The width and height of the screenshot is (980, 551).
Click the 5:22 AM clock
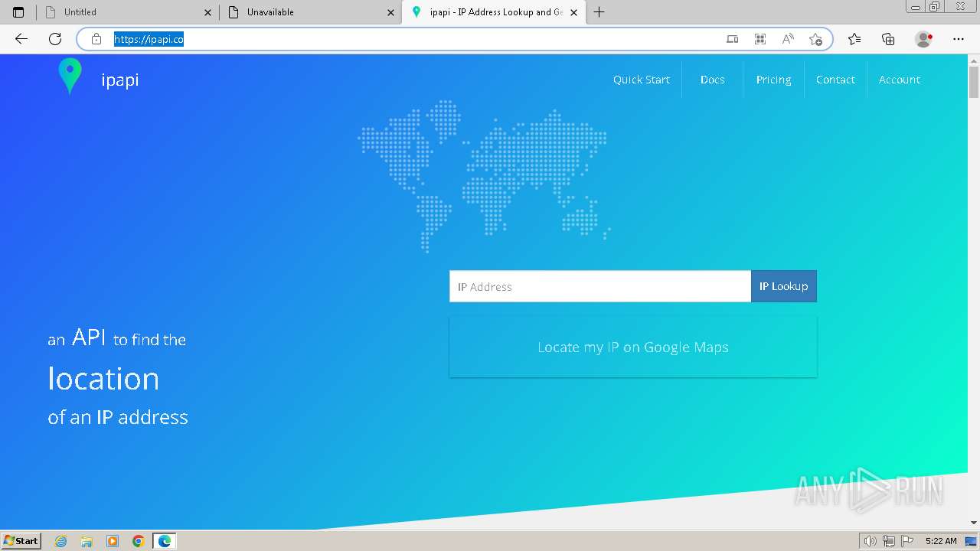click(941, 541)
